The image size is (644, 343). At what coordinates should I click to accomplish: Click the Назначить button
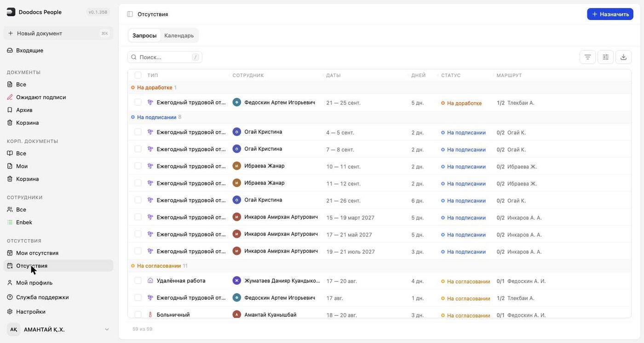pos(610,14)
